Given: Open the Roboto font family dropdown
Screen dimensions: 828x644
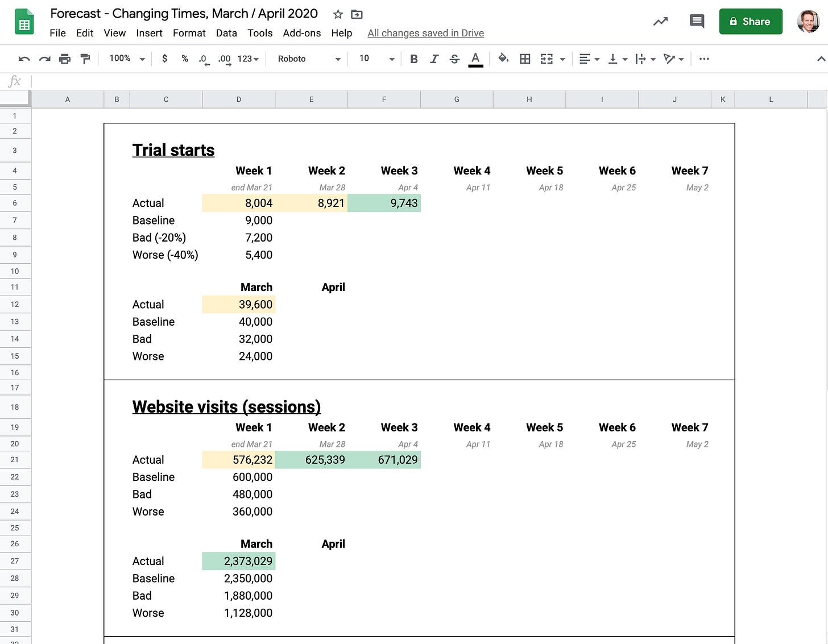Looking at the screenshot, I should 309,59.
